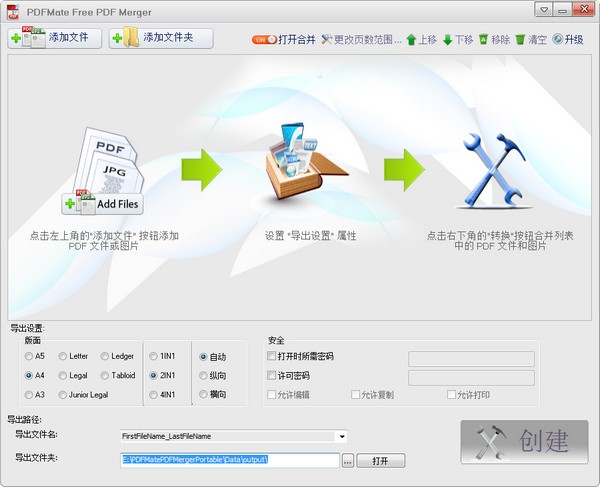This screenshot has width=600, height=487.
Task: Click the 导出文件夹 output path field
Action: (x=228, y=460)
